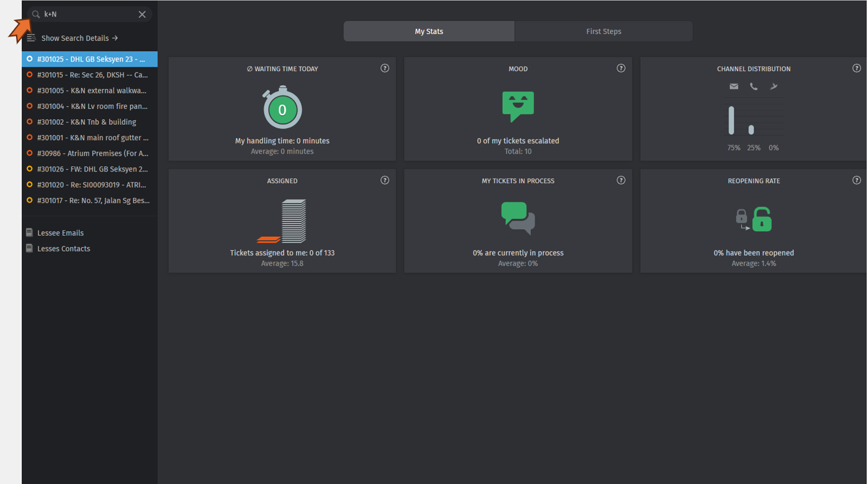Click inside the k+N search field
The height and width of the screenshot is (484, 868).
click(x=90, y=14)
